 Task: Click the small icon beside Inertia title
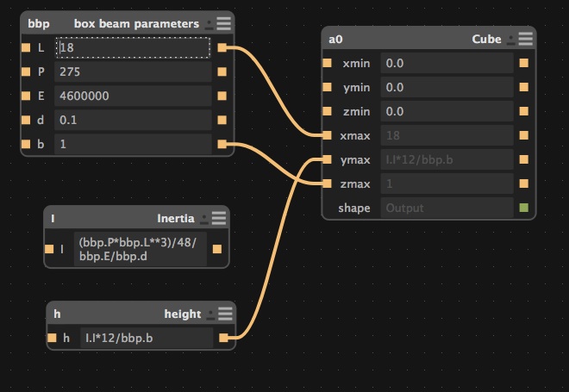tap(204, 220)
